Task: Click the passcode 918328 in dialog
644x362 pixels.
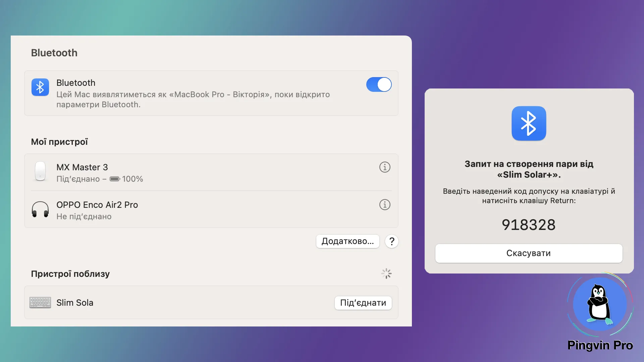Action: coord(529,225)
